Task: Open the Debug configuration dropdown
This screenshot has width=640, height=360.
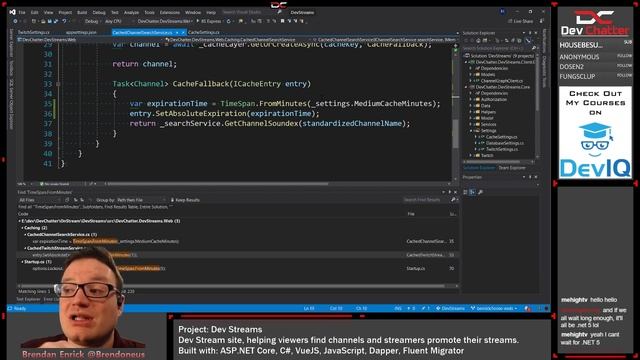Action: (92, 21)
